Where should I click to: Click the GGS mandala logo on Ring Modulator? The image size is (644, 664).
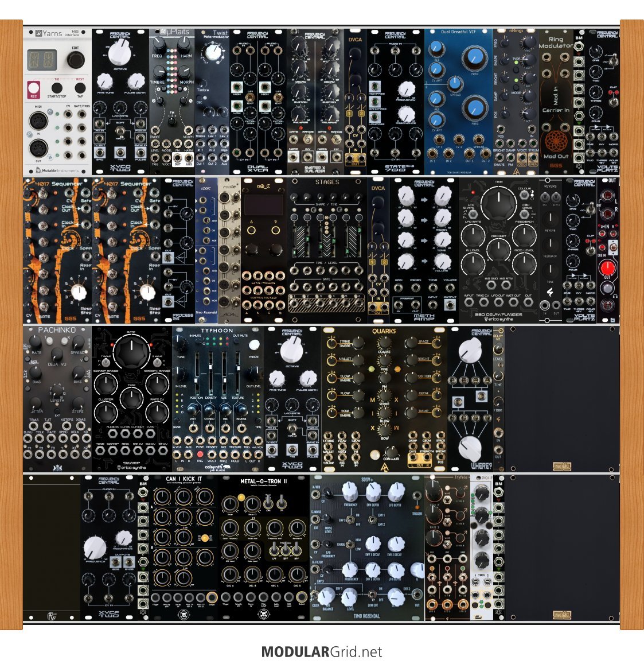(556, 141)
